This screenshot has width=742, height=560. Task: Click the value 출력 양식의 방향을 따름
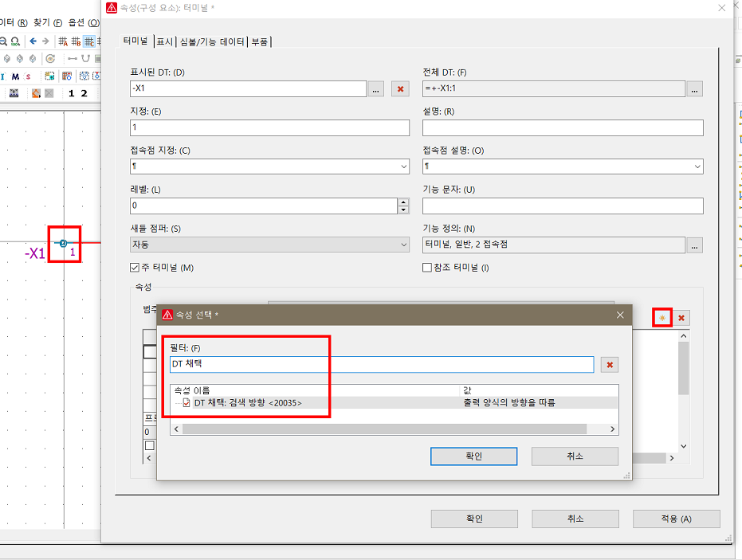pos(509,402)
